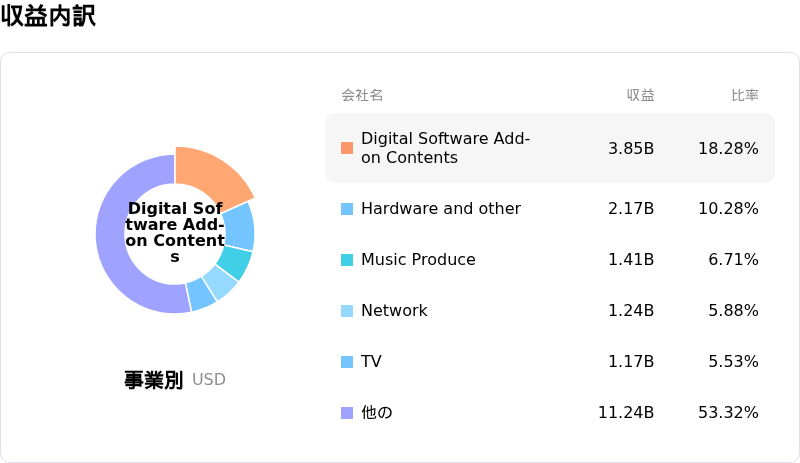Click the 3.85B revenue value

(631, 148)
